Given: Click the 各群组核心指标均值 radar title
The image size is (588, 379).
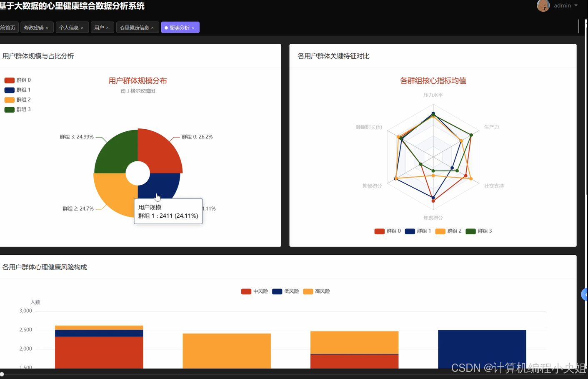Looking at the screenshot, I should tap(433, 81).
